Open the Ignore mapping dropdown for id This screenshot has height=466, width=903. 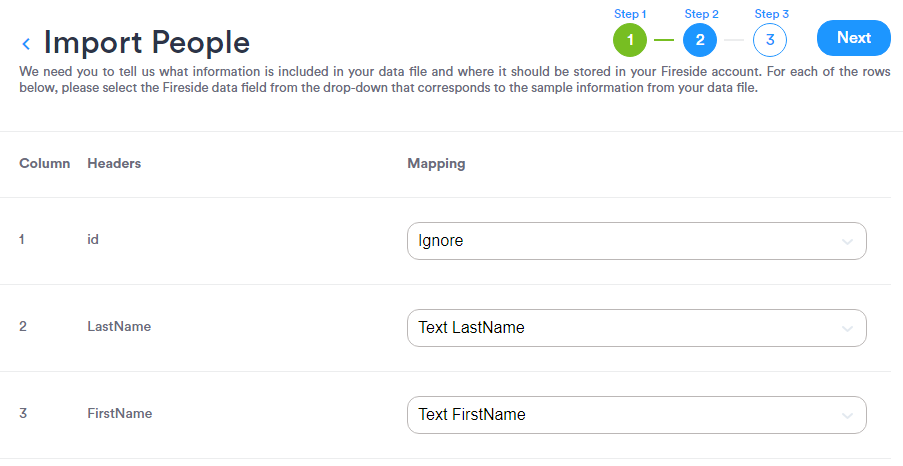pyautogui.click(x=636, y=241)
